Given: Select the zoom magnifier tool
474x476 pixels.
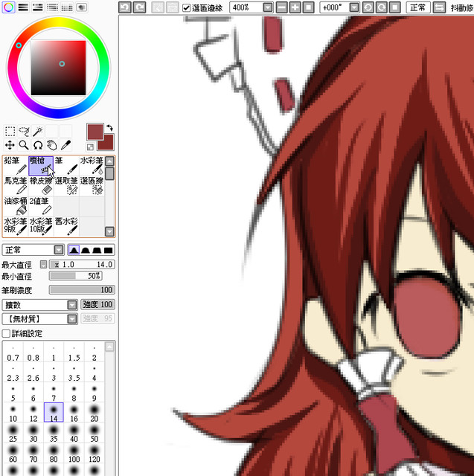Looking at the screenshot, I should pyautogui.click(x=24, y=146).
